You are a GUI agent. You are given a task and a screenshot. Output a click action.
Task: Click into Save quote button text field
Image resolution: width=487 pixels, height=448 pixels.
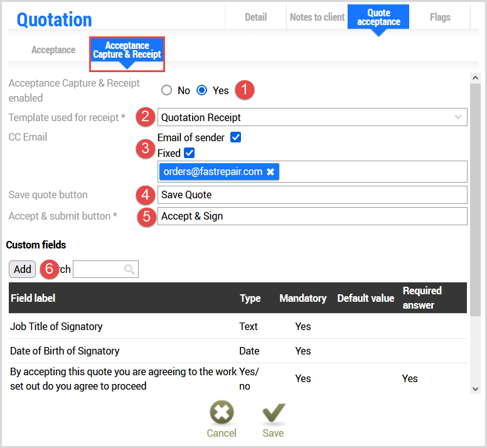click(x=312, y=195)
